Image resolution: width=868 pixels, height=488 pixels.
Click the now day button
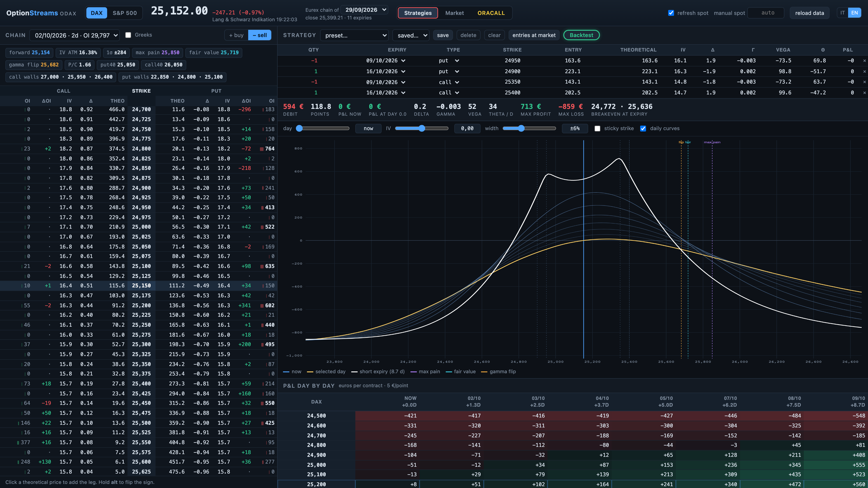[368, 128]
